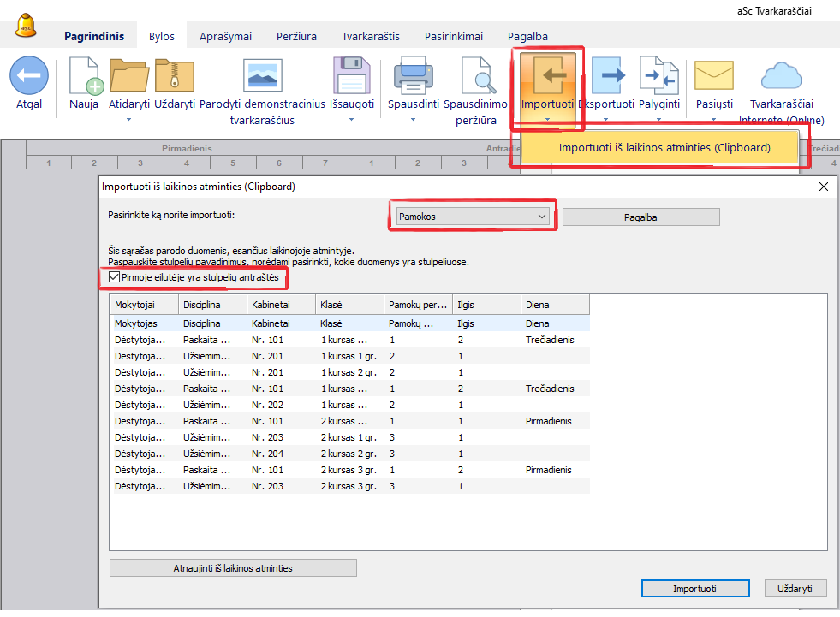Switch to the Pagrindinis tab

(94, 37)
